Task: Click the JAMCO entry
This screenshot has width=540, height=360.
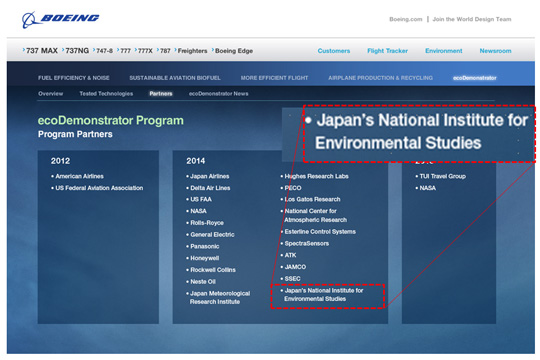Action: click(295, 267)
